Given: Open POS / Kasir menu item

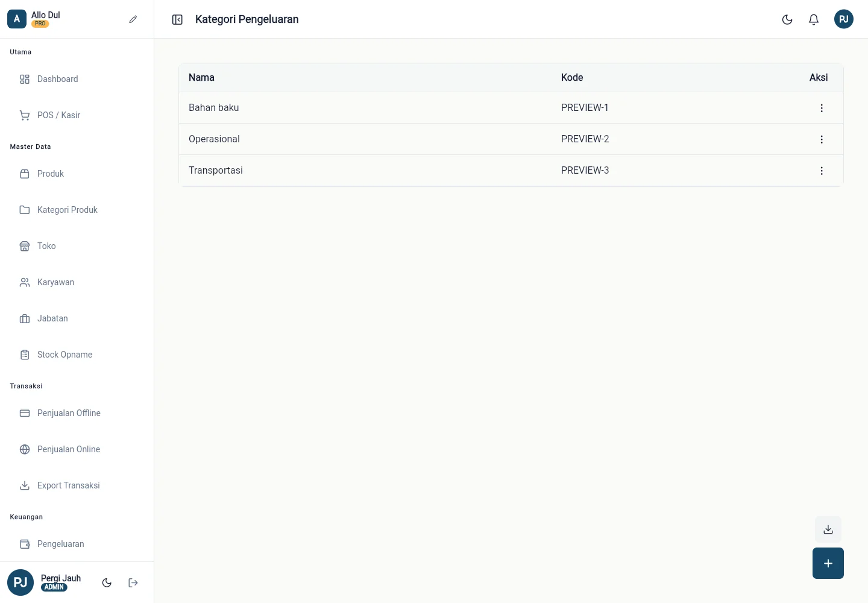Looking at the screenshot, I should [x=77, y=115].
